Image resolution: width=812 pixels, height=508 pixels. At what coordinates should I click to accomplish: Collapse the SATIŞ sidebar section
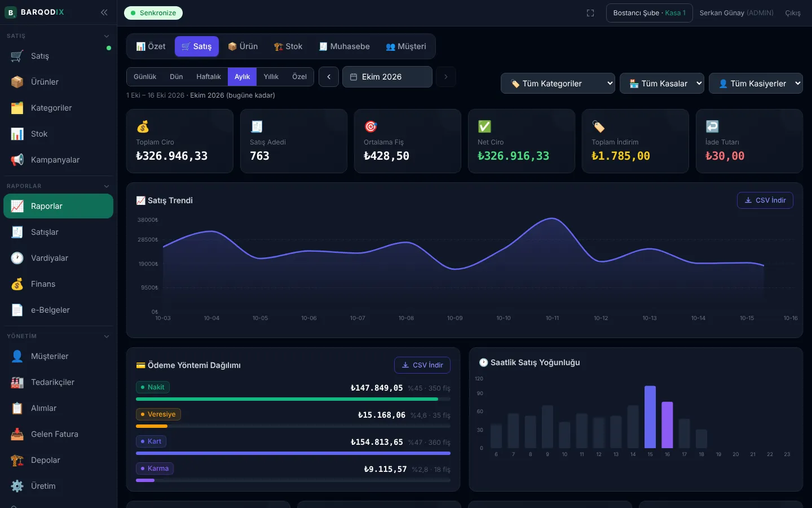(x=107, y=36)
